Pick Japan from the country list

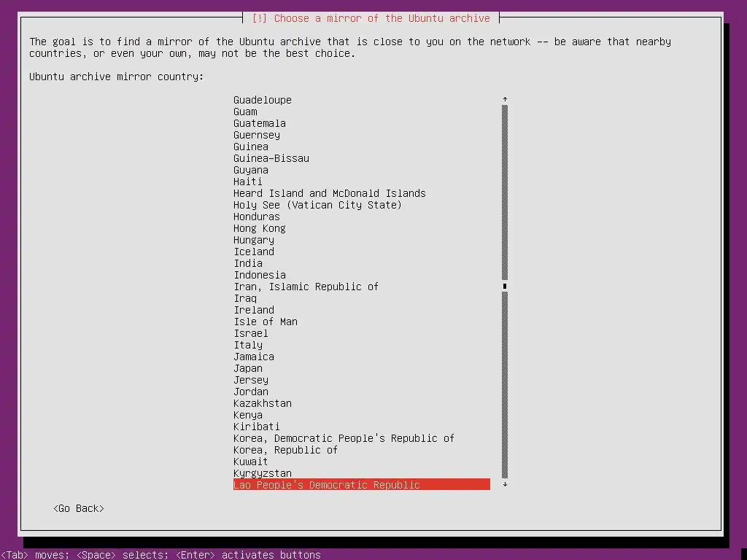point(248,368)
